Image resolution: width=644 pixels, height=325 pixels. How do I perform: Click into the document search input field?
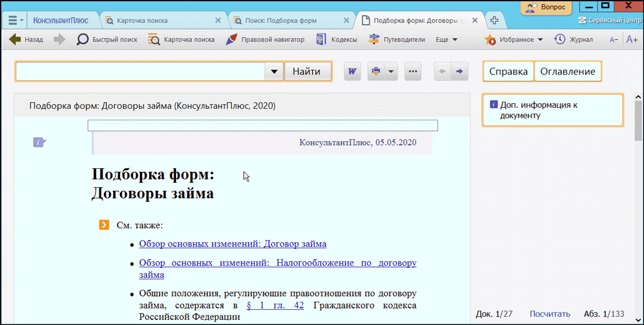click(x=140, y=72)
